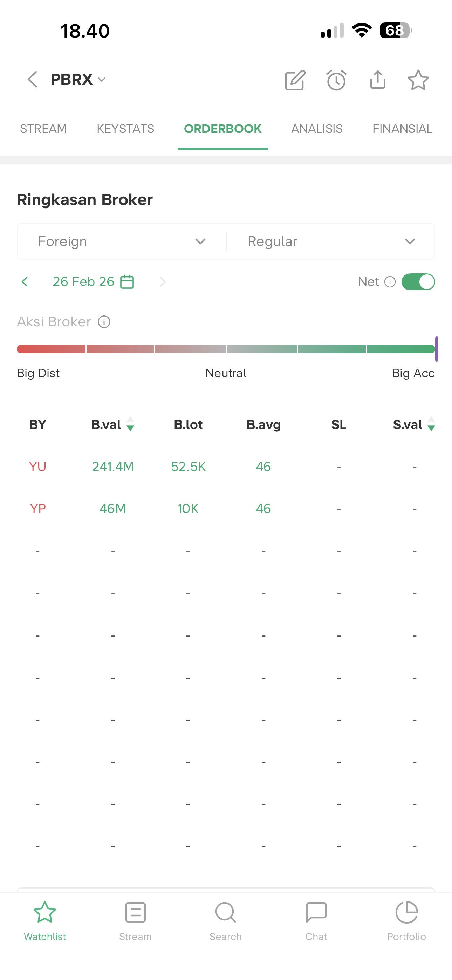The height and width of the screenshot is (980, 452).
Task: Tap the Aksi Broker accumulation bar
Action: point(226,349)
